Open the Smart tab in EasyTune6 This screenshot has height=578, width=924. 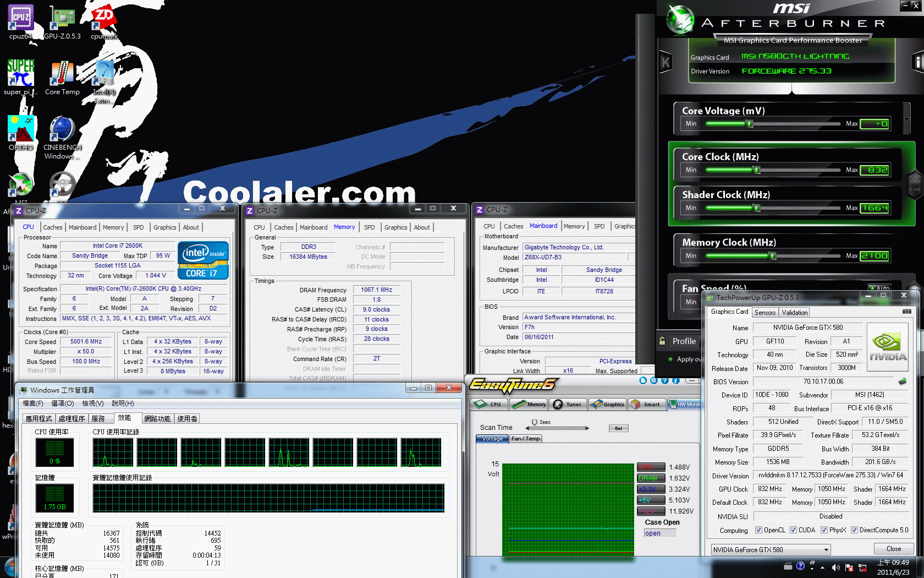click(x=646, y=404)
